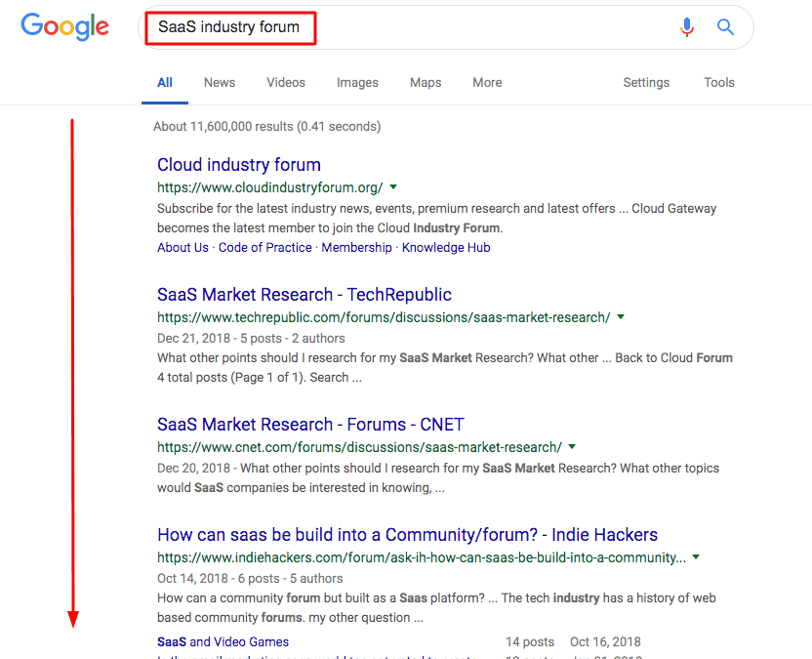Click the 'Oct 16, 2018' date cell
Viewport: 812px width, 659px height.
click(x=605, y=641)
